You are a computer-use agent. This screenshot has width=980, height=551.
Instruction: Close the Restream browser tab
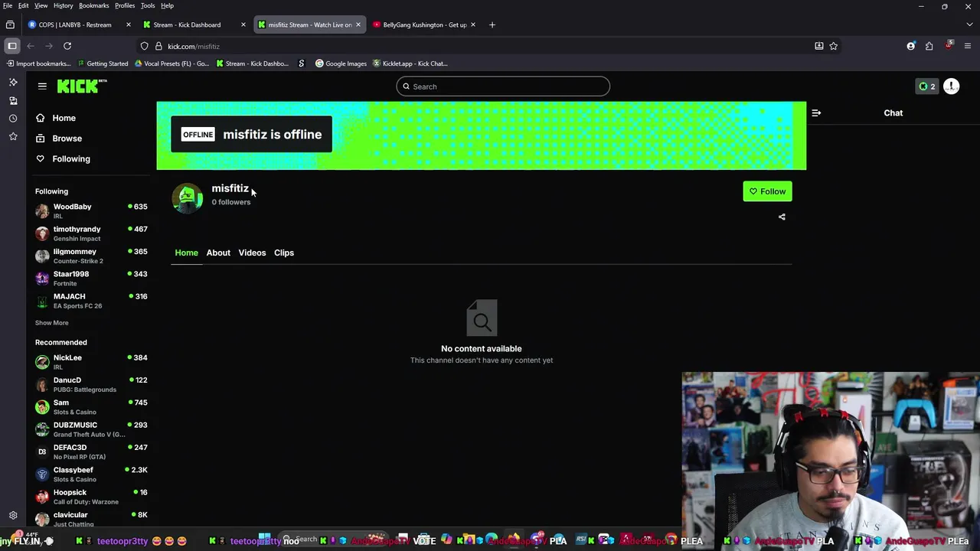pos(129,24)
